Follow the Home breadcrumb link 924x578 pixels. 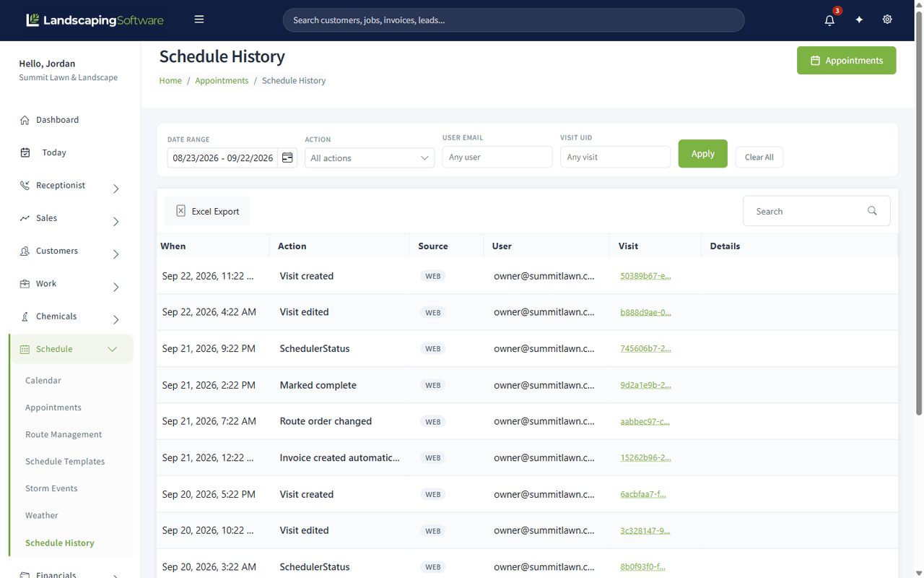[170, 80]
